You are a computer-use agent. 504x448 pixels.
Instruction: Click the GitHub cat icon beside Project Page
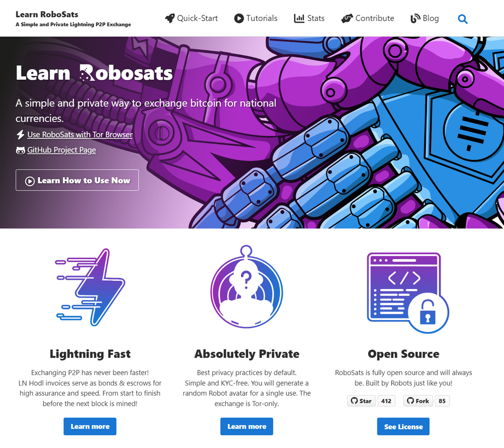click(20, 150)
